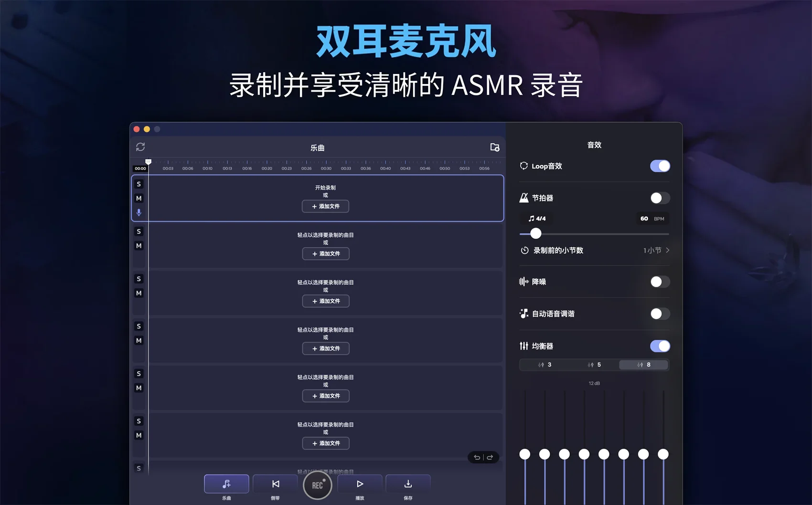Select the 3-band equalizer tab
Image resolution: width=812 pixels, height=505 pixels.
pos(545,365)
